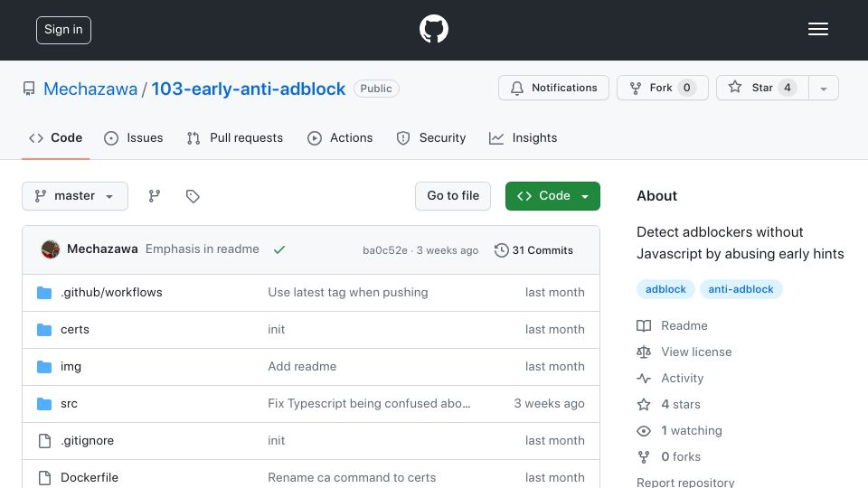Screen dimensions: 868x488
Task: Open the src folder
Action: 69,403
